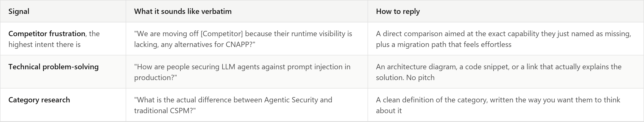Image resolution: width=644 pixels, height=122 pixels.
Task: Click the 'What it sounds like verbatim' header
Action: [x=183, y=11]
